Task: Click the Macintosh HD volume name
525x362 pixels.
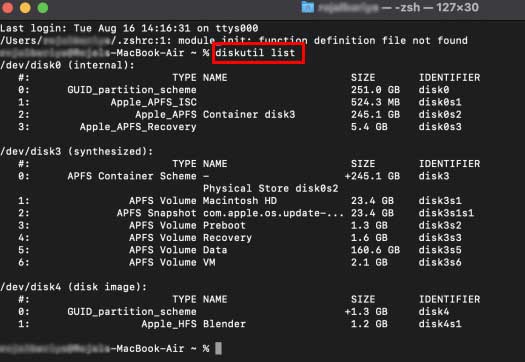Action: tap(240, 201)
